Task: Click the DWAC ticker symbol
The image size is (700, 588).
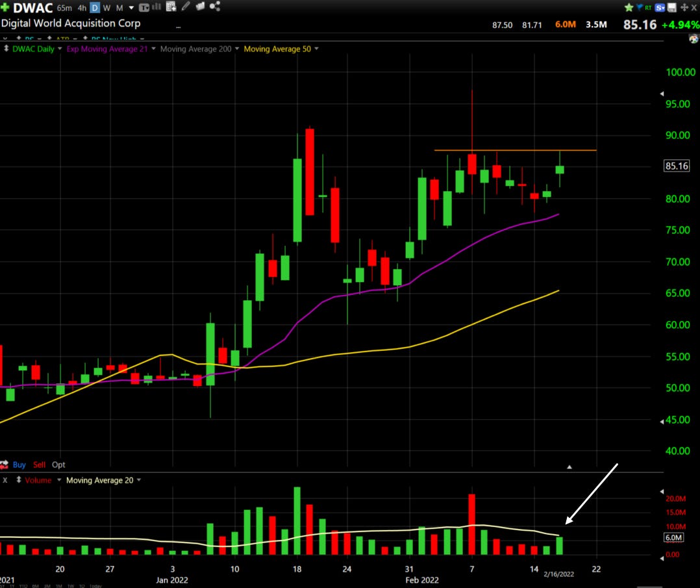Action: (x=33, y=8)
